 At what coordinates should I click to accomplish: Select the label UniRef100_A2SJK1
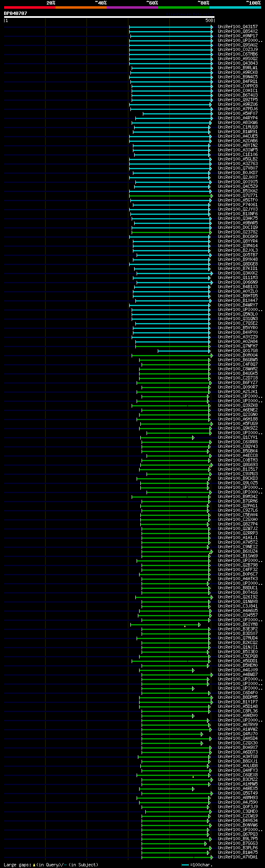(238, 391)
